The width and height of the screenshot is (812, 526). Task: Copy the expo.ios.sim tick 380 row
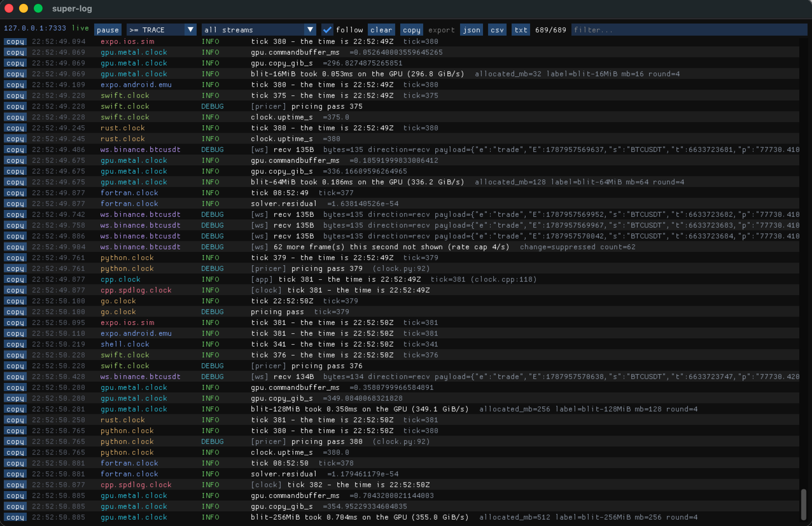pos(15,42)
